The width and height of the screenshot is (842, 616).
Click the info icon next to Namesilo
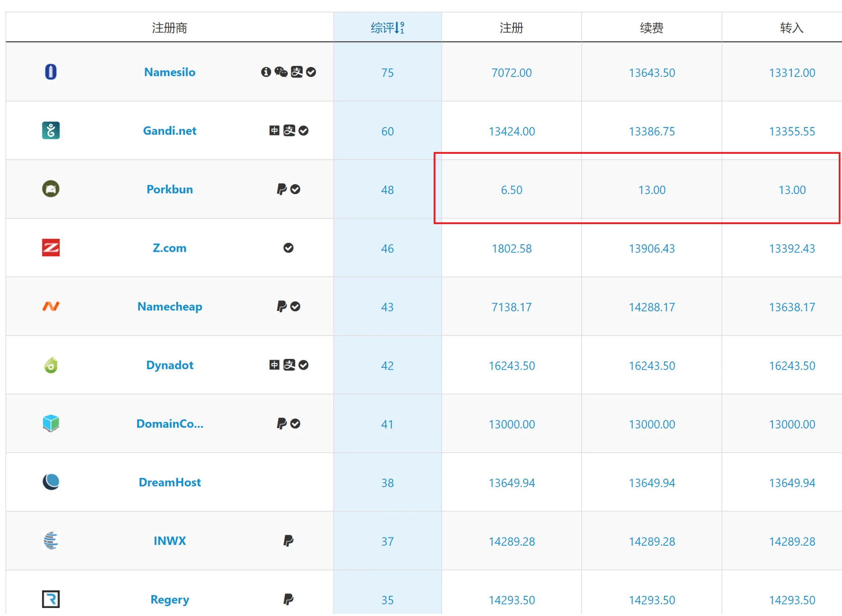(266, 72)
